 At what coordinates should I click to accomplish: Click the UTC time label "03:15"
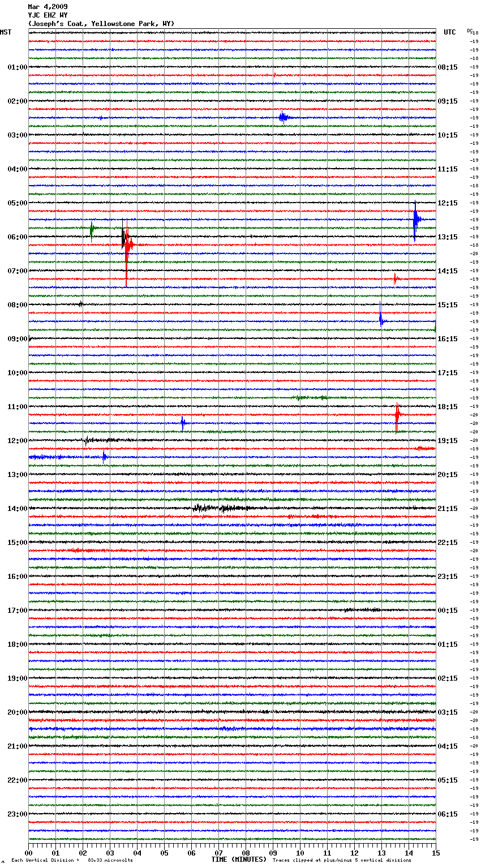448,712
